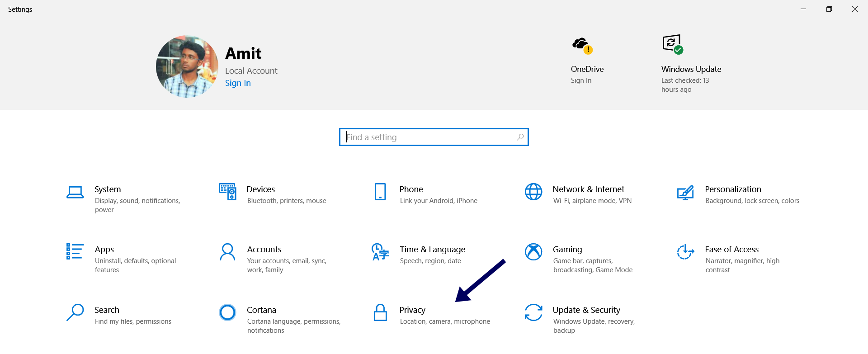Open the Privacy padlock icon
This screenshot has height=354, width=868.
click(380, 312)
